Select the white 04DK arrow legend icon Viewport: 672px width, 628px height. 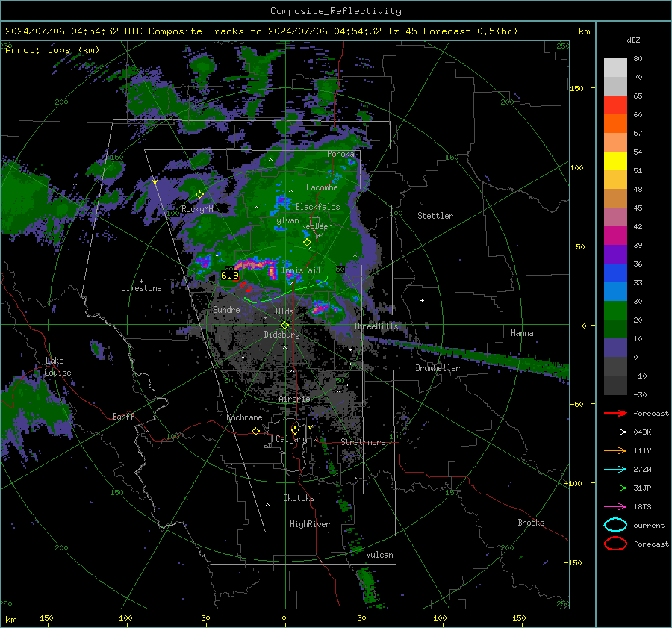click(615, 432)
